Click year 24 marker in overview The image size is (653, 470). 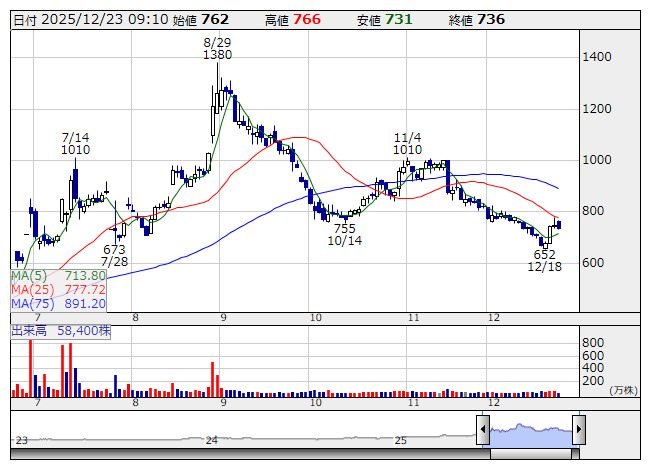[212, 440]
